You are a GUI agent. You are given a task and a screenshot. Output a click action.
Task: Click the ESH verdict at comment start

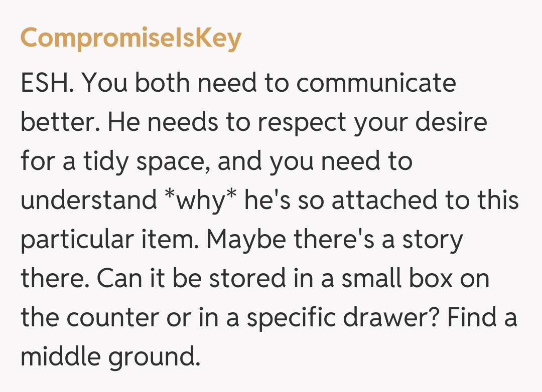46,83
